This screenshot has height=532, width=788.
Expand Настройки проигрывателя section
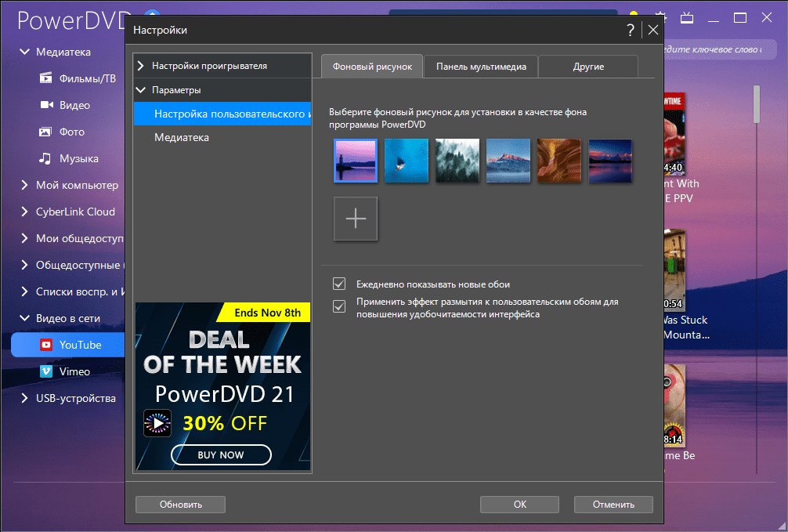[141, 66]
